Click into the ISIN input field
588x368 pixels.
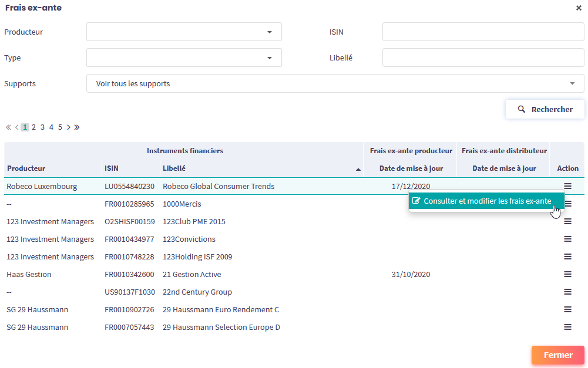483,32
